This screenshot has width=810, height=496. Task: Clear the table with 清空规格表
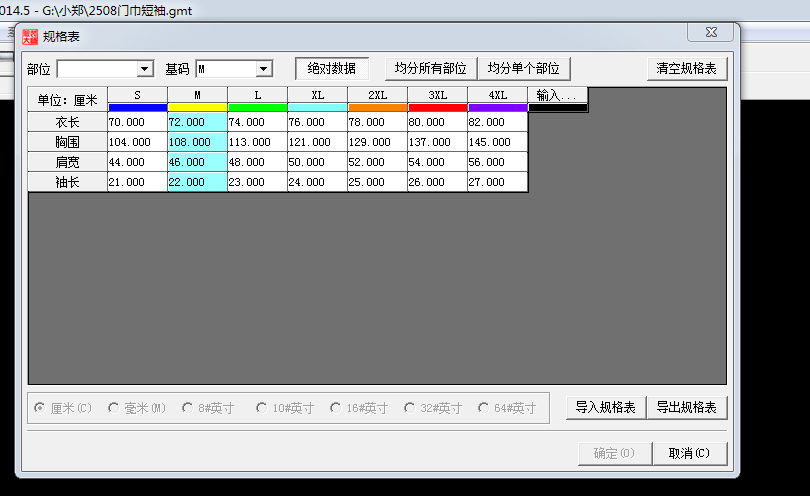click(x=686, y=69)
